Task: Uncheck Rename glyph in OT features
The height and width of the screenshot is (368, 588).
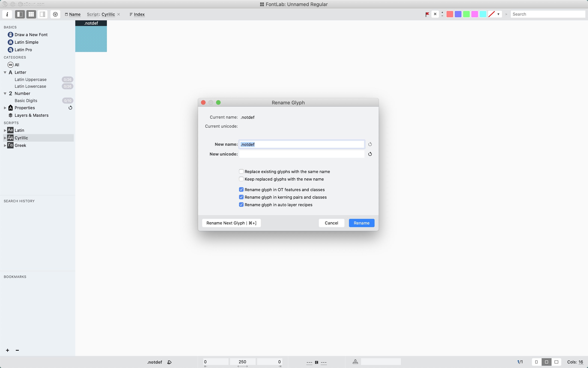Action: pos(241,190)
